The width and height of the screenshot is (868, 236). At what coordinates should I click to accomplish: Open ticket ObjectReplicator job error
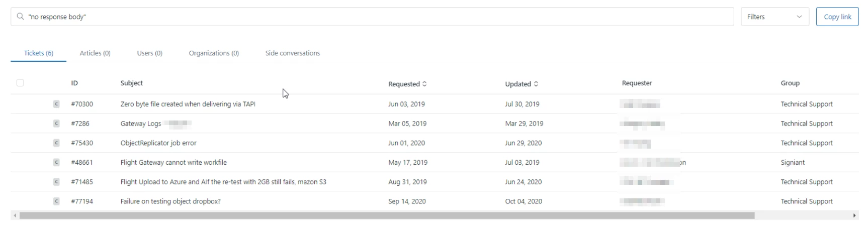[158, 143]
